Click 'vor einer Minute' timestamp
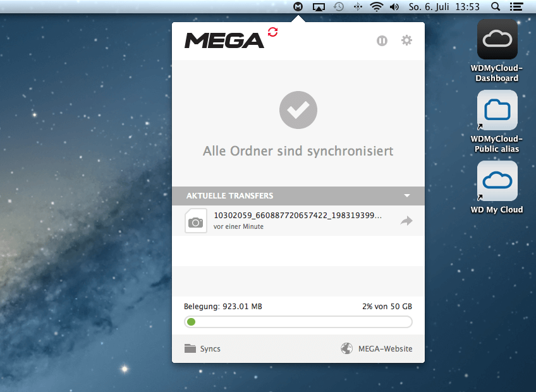The width and height of the screenshot is (536, 392). pyautogui.click(x=238, y=226)
